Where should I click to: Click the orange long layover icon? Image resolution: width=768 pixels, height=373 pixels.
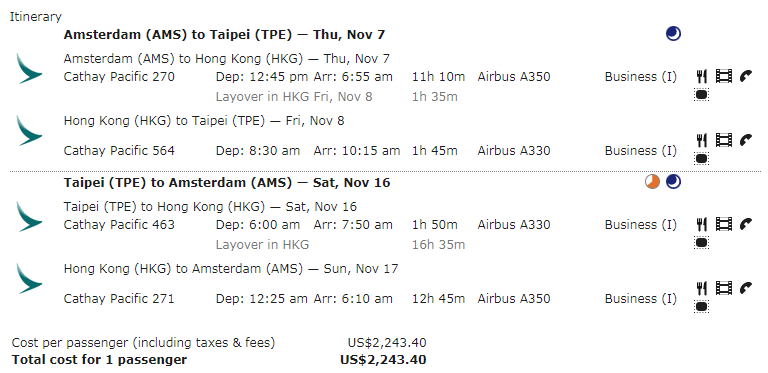(652, 182)
